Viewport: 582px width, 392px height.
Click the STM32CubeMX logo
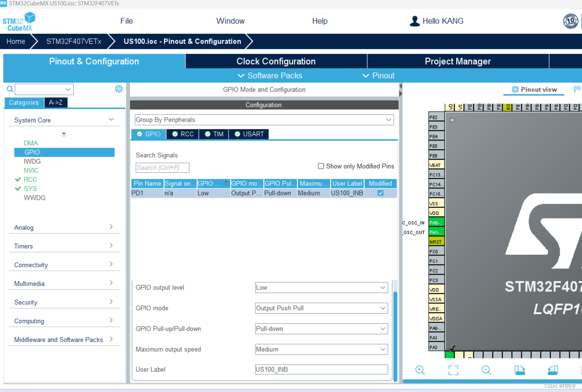click(x=19, y=22)
